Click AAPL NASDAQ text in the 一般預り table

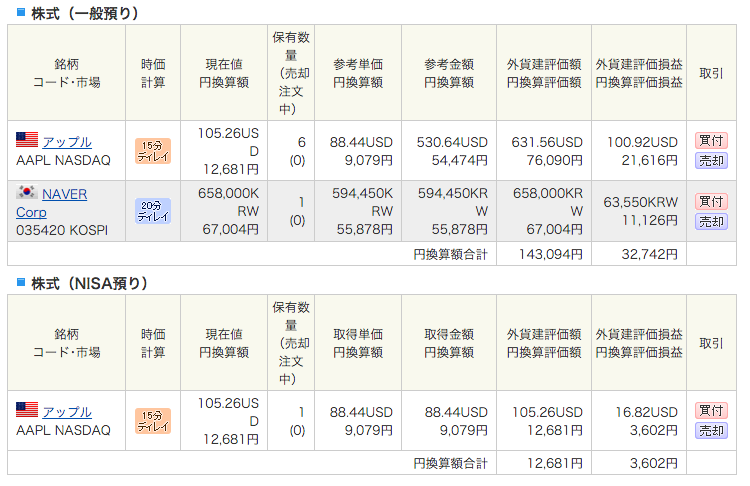point(63,160)
